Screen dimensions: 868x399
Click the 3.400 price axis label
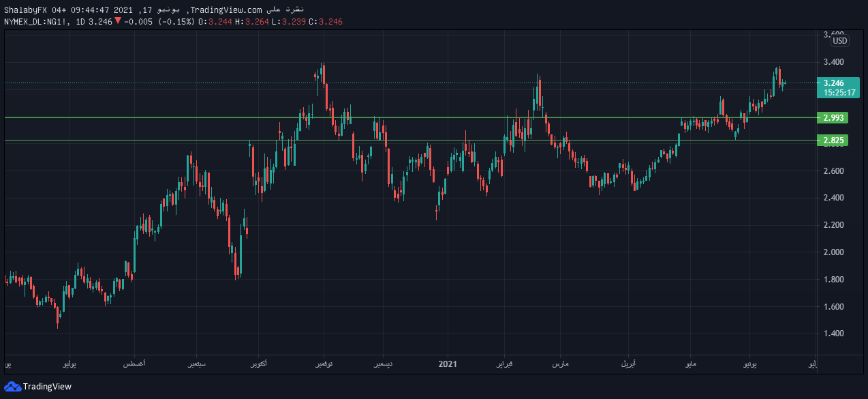pyautogui.click(x=834, y=62)
